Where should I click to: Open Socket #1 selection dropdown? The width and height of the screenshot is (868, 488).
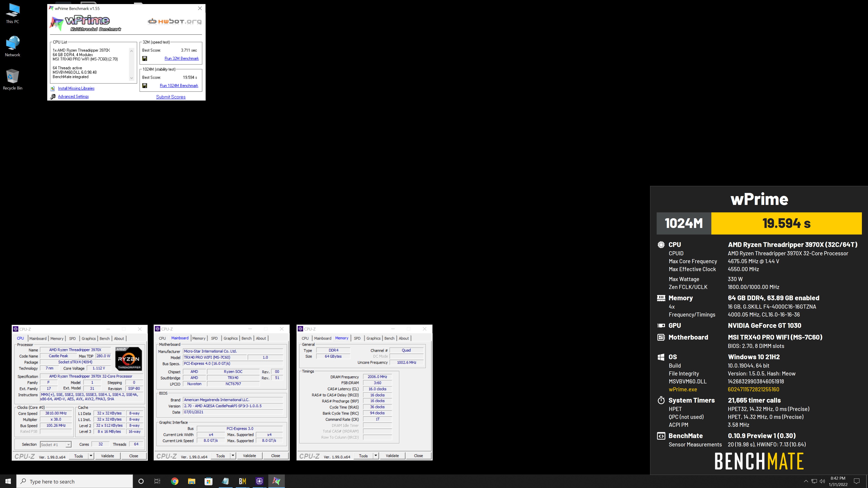point(56,445)
